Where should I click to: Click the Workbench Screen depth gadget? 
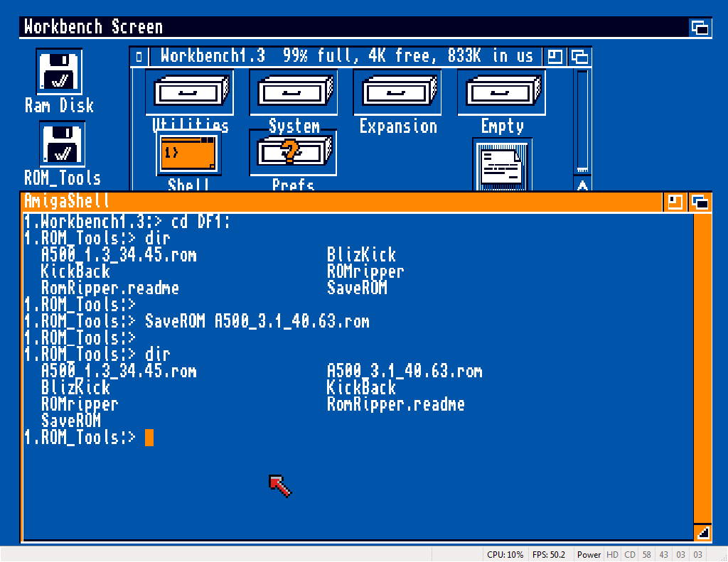coord(700,28)
